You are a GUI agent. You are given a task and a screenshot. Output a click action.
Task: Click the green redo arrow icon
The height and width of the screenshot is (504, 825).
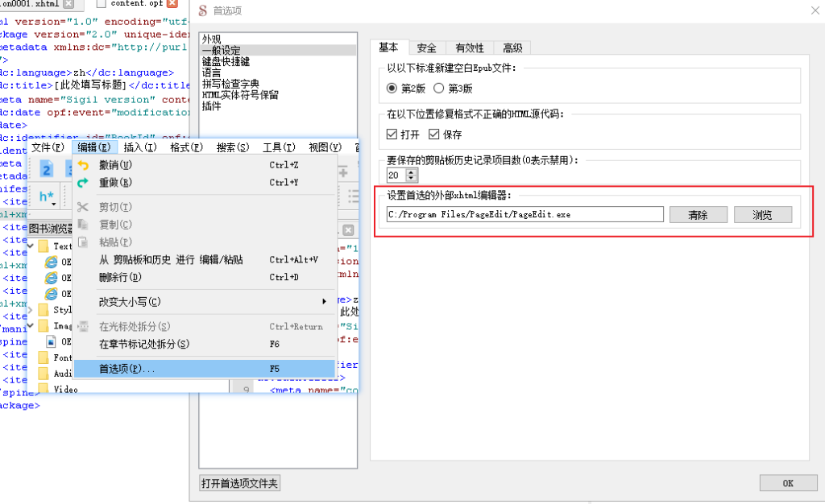tap(83, 183)
